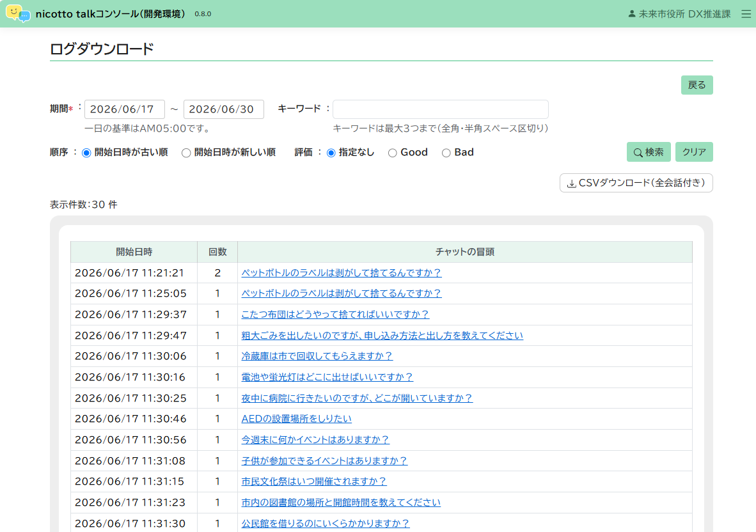Click ログダウンロード page heading

tap(102, 49)
